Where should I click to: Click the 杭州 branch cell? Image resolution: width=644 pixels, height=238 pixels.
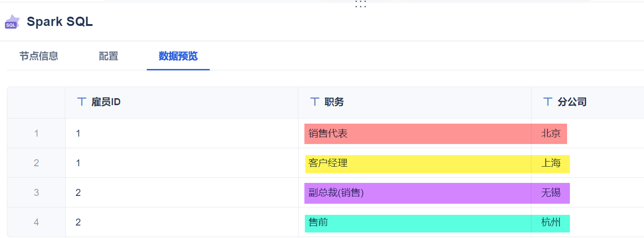551,222
